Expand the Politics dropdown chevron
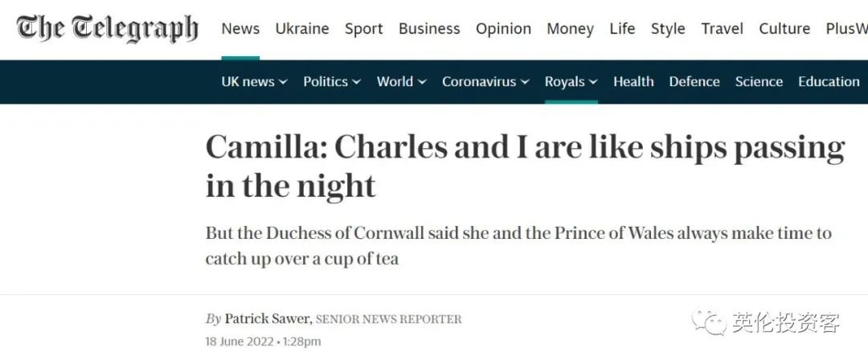The image size is (868, 361). 356,82
